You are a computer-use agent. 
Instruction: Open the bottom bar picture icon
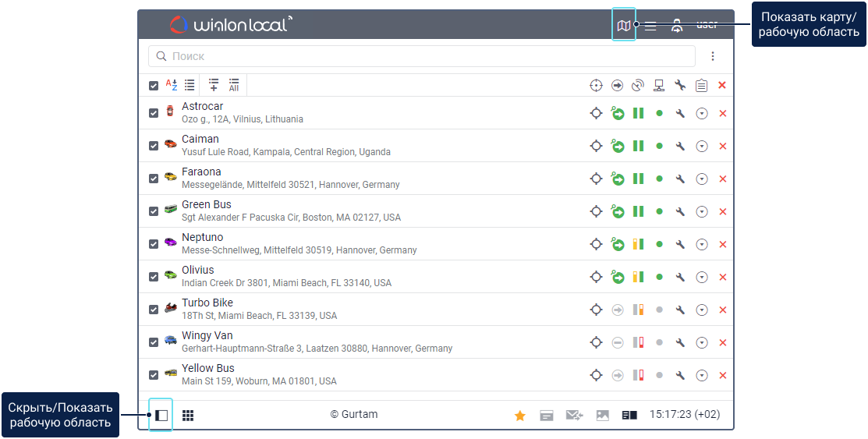(603, 415)
